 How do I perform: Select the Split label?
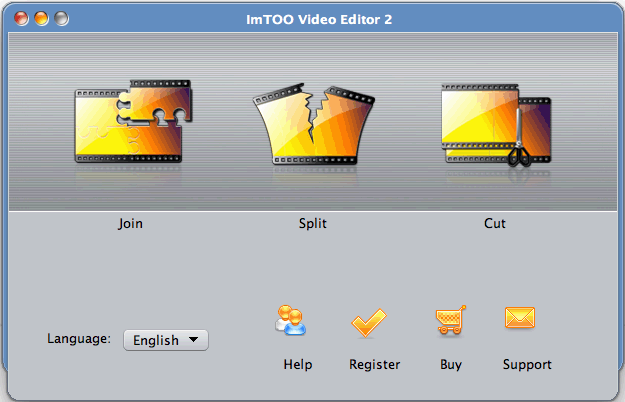click(313, 224)
